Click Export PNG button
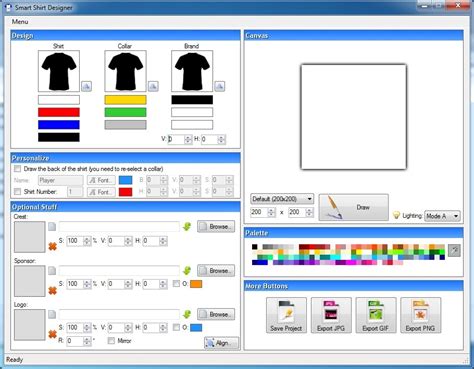The image size is (474, 369). 420,315
